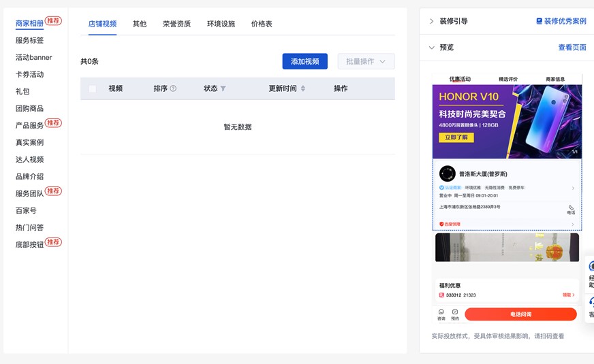The image size is (594, 364).
Task: Toggle the select-all checkbox in table header
Action: (x=93, y=88)
